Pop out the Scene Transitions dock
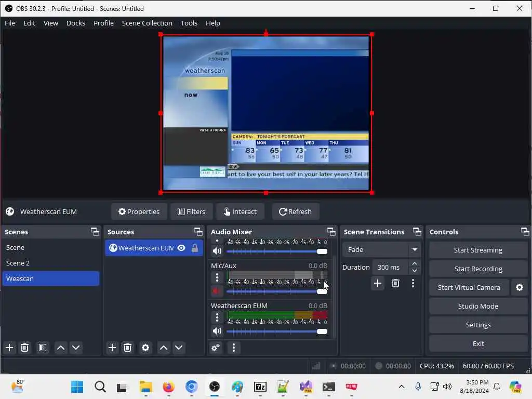The height and width of the screenshot is (399, 532). click(x=417, y=232)
